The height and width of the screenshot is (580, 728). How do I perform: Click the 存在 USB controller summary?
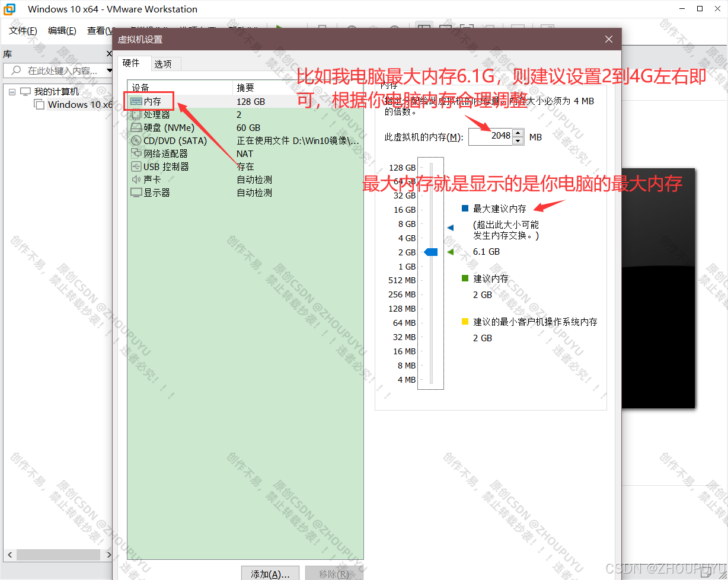click(245, 167)
